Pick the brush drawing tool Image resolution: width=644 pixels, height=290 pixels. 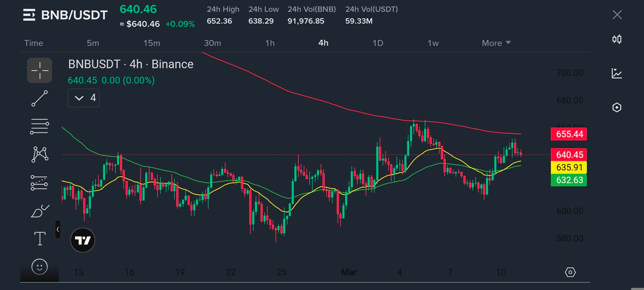point(40,211)
